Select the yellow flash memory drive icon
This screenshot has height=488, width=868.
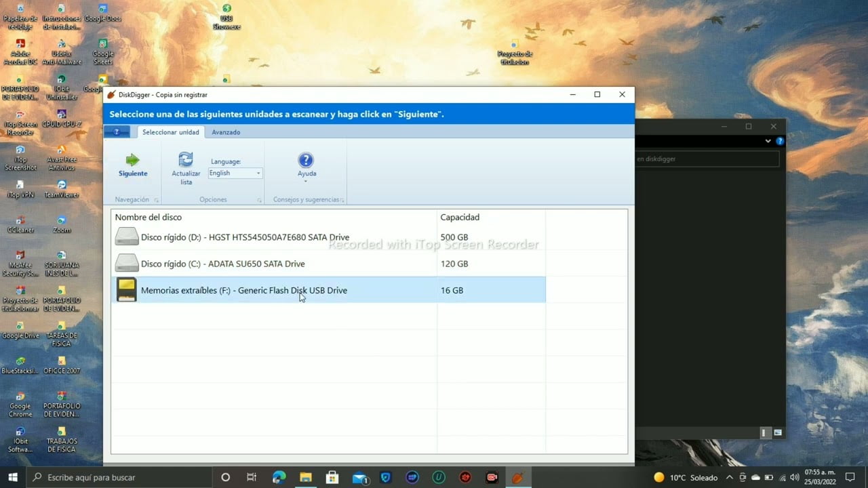[127, 289]
